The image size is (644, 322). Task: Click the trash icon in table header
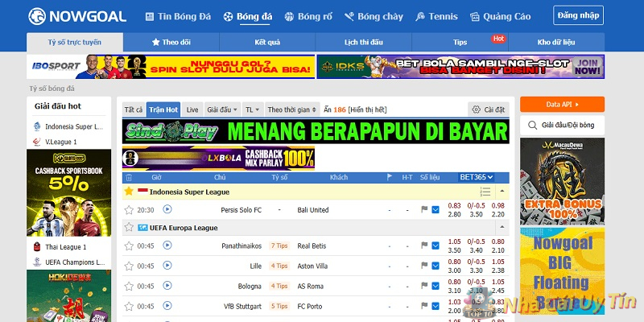[x=129, y=177]
